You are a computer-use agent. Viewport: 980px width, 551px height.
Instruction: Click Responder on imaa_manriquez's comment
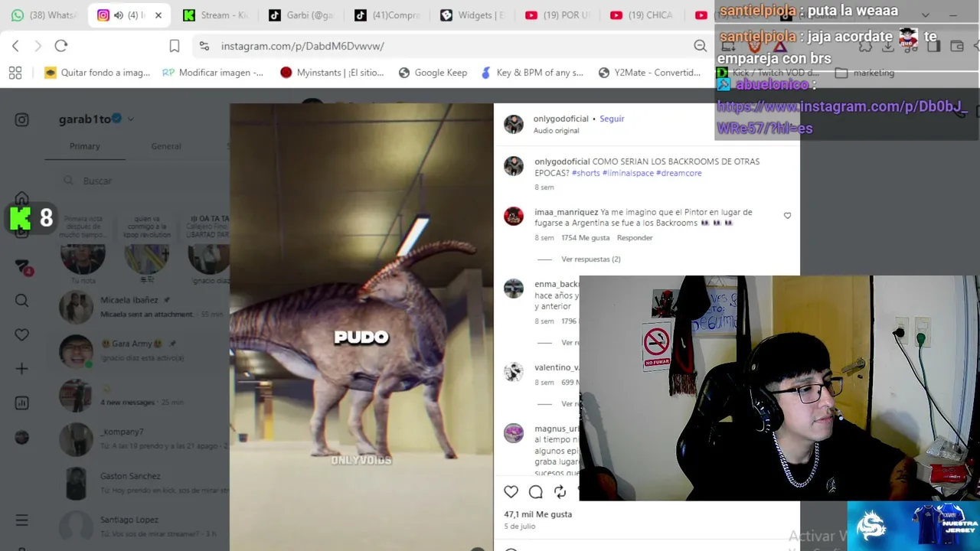(635, 238)
